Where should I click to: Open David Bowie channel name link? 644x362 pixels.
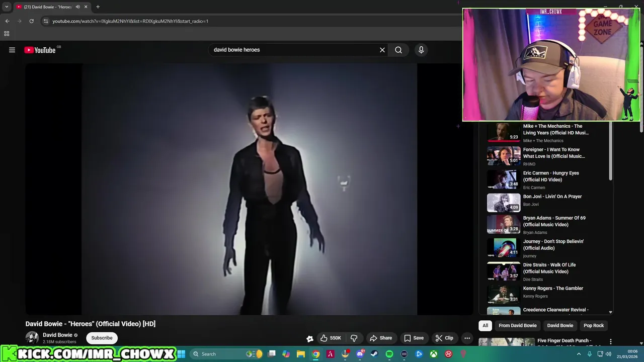point(57,335)
